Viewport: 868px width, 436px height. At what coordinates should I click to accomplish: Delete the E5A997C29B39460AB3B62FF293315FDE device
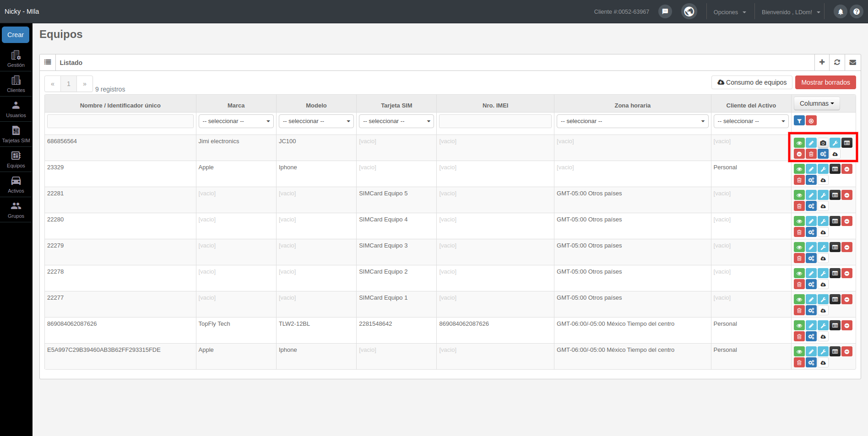click(x=799, y=362)
